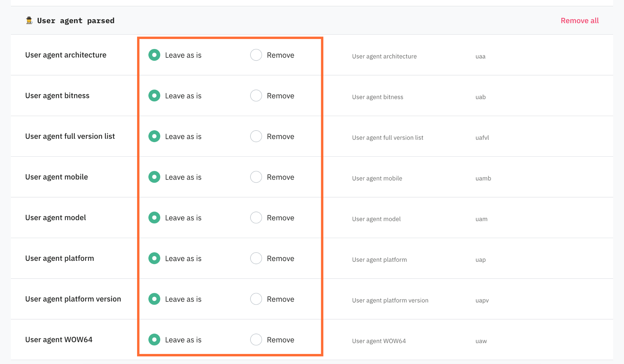Click the User agent parsed section heading
The width and height of the screenshot is (624, 364).
(x=76, y=21)
